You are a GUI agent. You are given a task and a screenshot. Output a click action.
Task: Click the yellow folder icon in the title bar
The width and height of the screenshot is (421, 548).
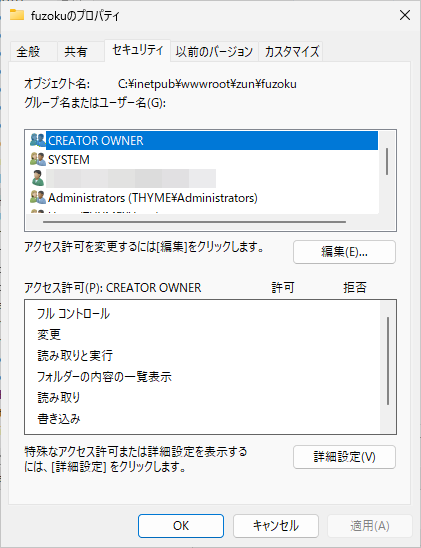[17, 15]
